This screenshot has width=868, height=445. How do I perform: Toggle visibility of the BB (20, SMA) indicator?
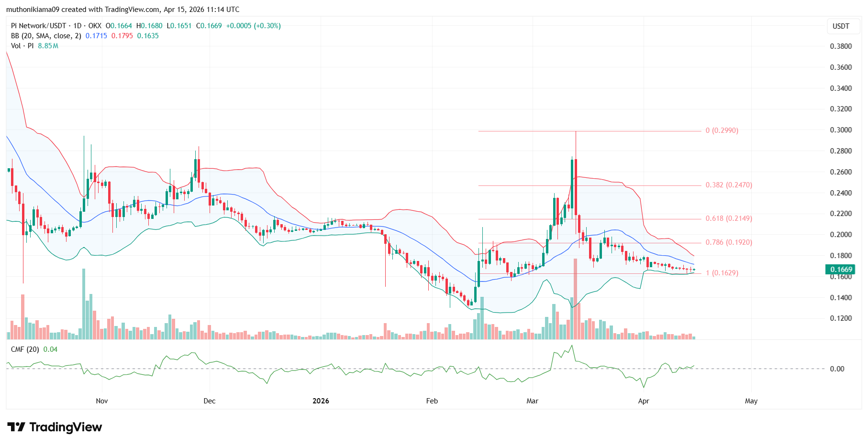coord(45,36)
